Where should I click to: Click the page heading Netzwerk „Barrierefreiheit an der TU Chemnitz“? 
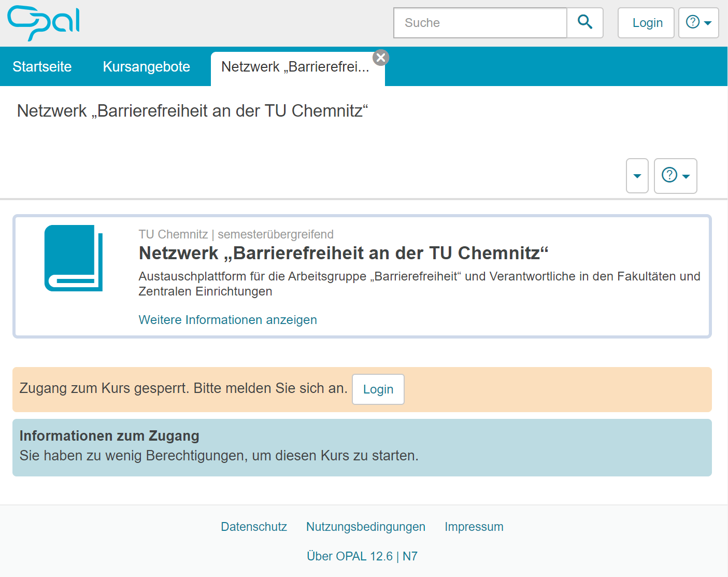pyautogui.click(x=193, y=111)
